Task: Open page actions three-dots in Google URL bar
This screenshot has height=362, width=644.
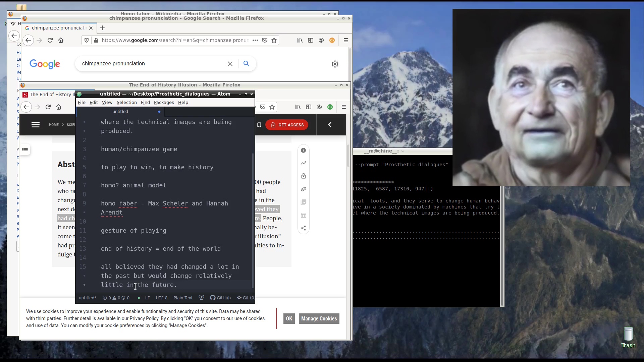Action: pyautogui.click(x=255, y=40)
